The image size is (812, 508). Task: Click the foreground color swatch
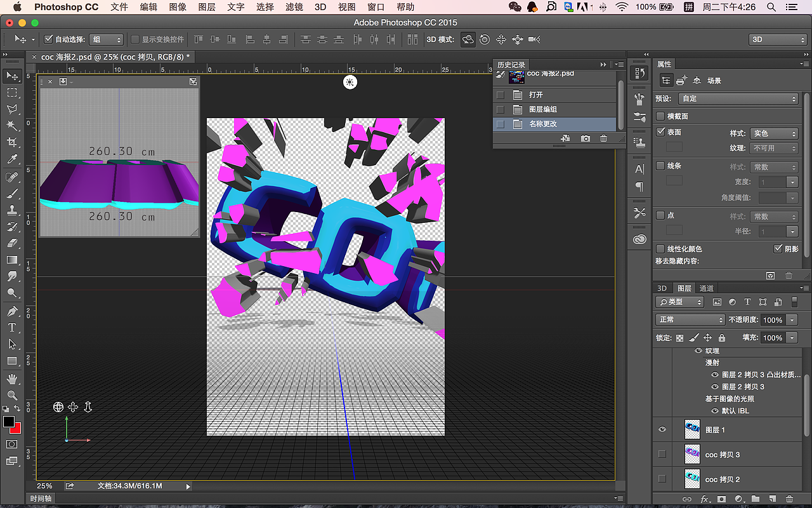(8, 422)
